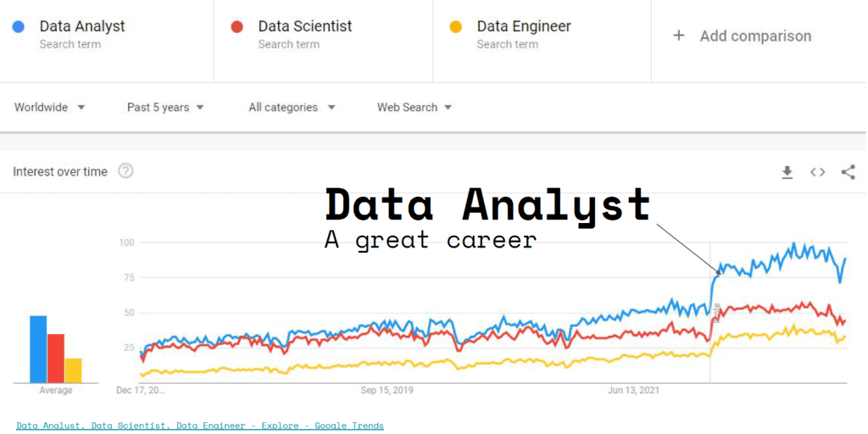The height and width of the screenshot is (434, 868).
Task: Click the blue average bar
Action: click(x=38, y=349)
